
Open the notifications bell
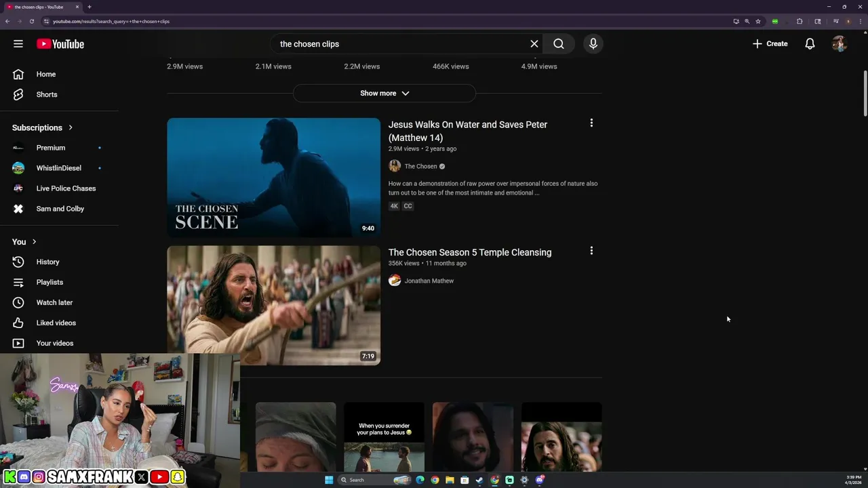810,44
